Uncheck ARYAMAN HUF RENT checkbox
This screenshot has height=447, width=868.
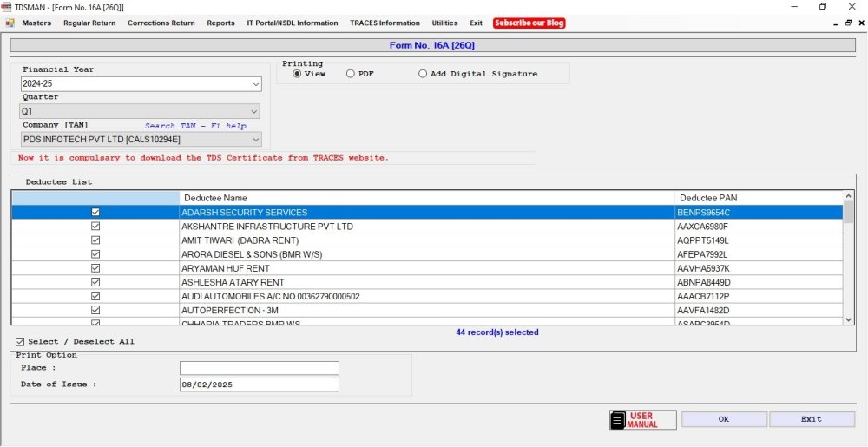(x=95, y=268)
